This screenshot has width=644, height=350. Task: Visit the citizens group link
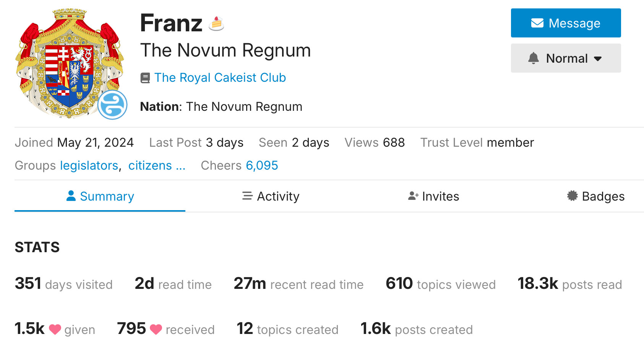tap(150, 165)
